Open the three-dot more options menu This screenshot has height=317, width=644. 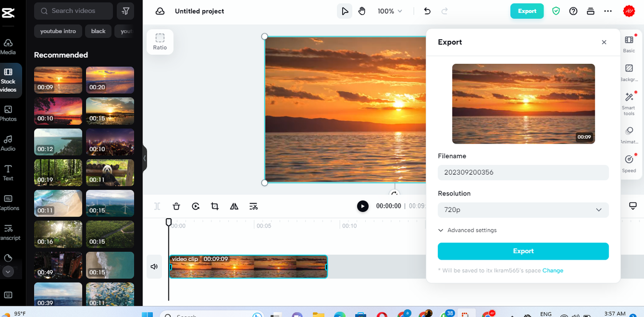[x=608, y=11]
